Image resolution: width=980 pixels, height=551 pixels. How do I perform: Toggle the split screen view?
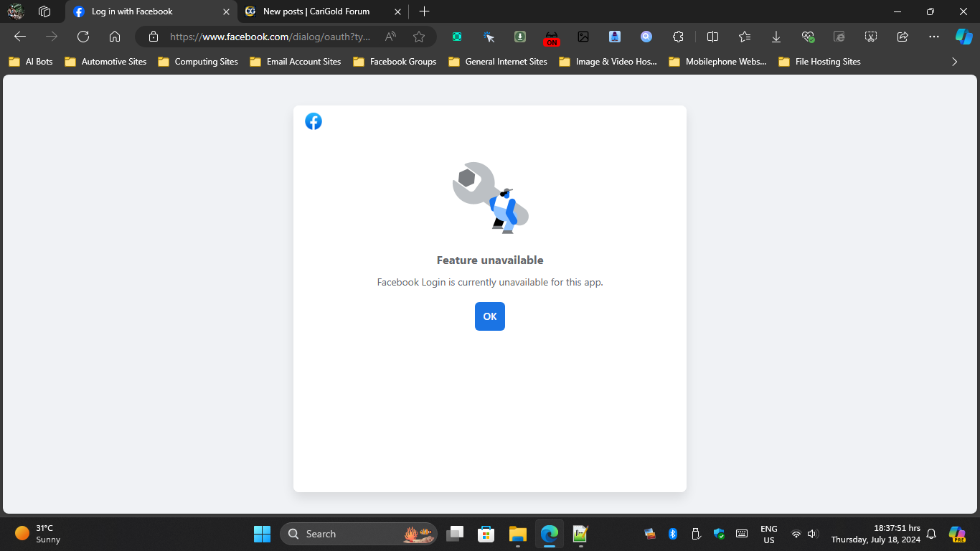click(712, 37)
